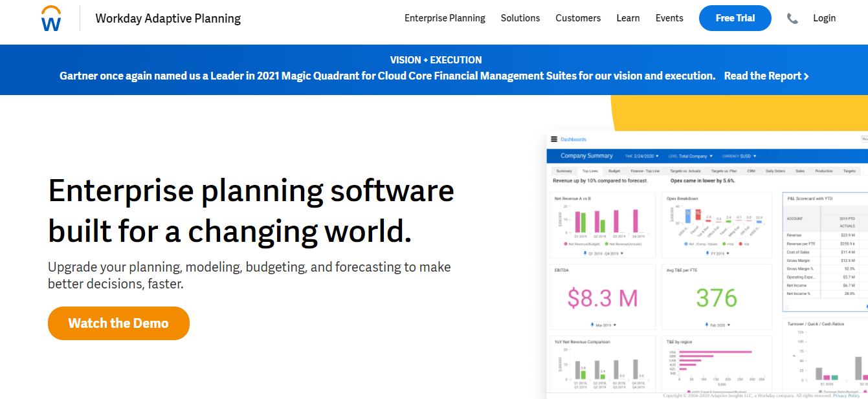Switch to the Daily Orders tab
The width and height of the screenshot is (868, 399).
(775, 171)
